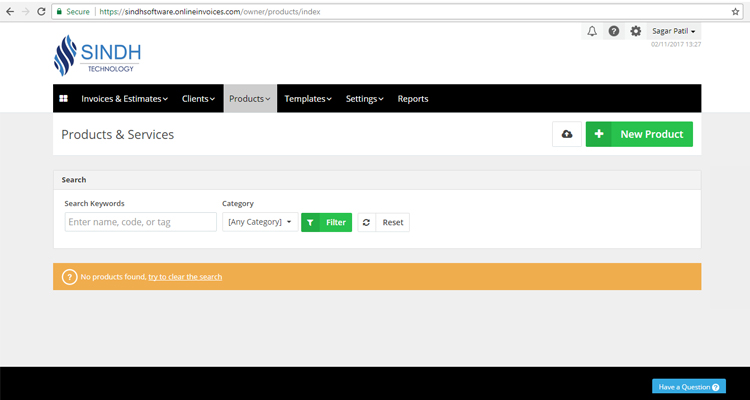
Task: Focus the Search Keywords input field
Action: pos(140,222)
